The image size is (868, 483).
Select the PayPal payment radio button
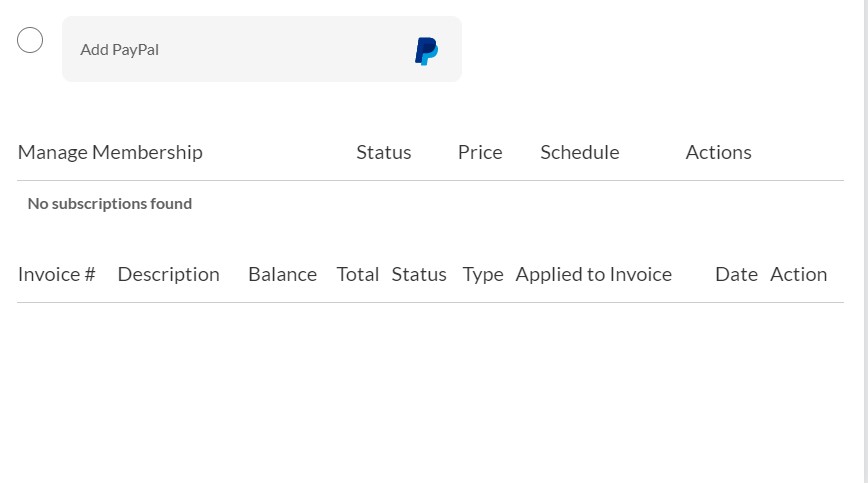tap(30, 40)
